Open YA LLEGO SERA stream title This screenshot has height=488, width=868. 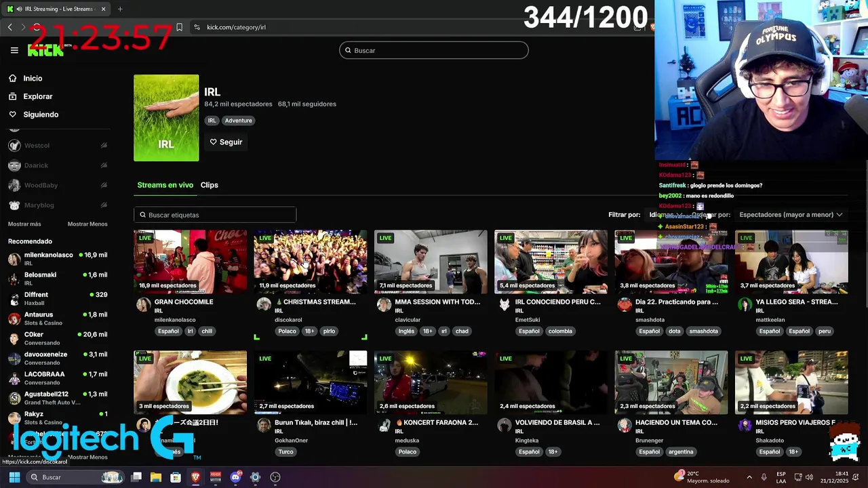click(797, 302)
